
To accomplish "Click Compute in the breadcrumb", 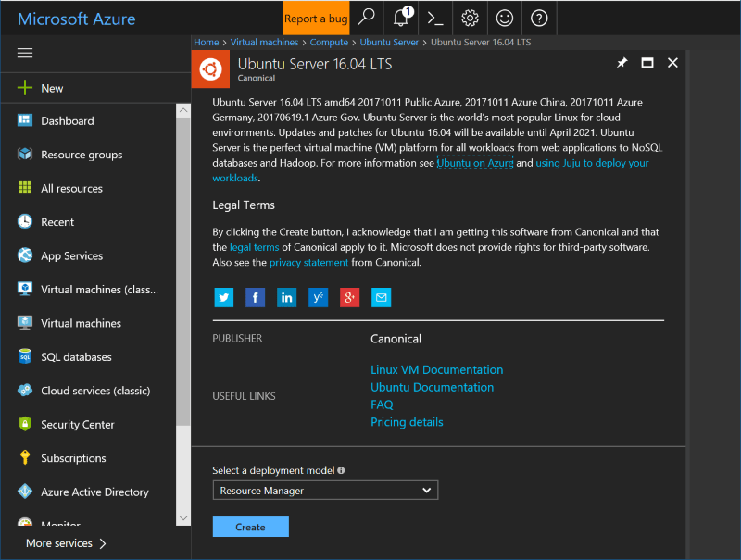I will (329, 42).
